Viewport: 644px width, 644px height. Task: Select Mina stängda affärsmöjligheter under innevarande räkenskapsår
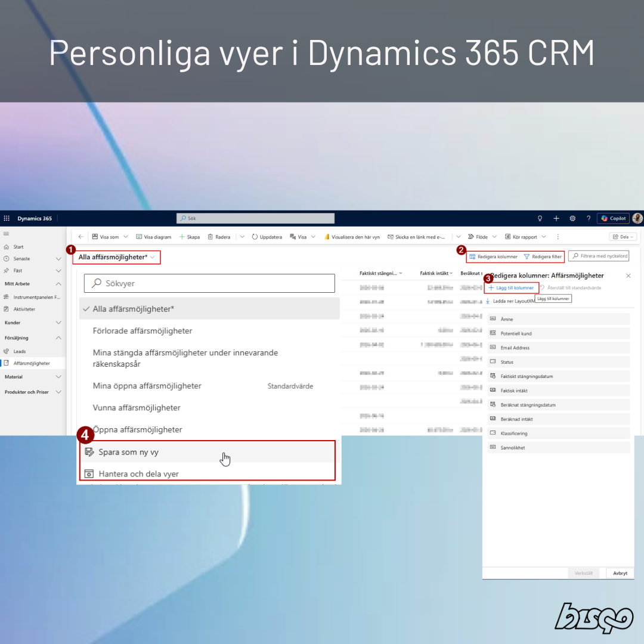[x=209, y=358]
